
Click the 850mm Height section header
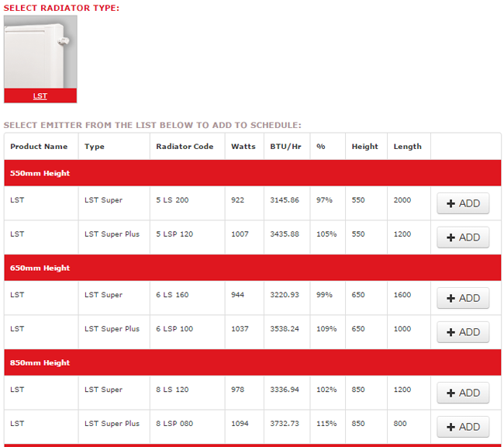coord(253,362)
